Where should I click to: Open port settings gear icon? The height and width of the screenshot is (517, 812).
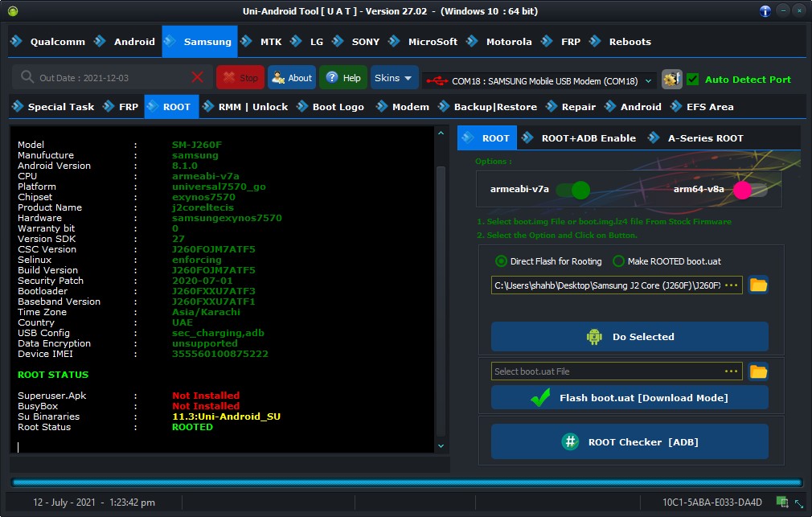point(671,80)
